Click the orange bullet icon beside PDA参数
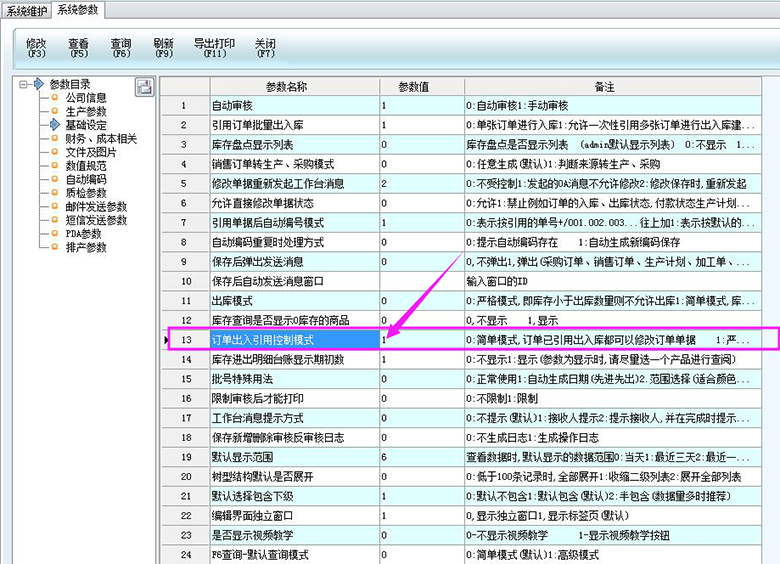 click(x=55, y=233)
